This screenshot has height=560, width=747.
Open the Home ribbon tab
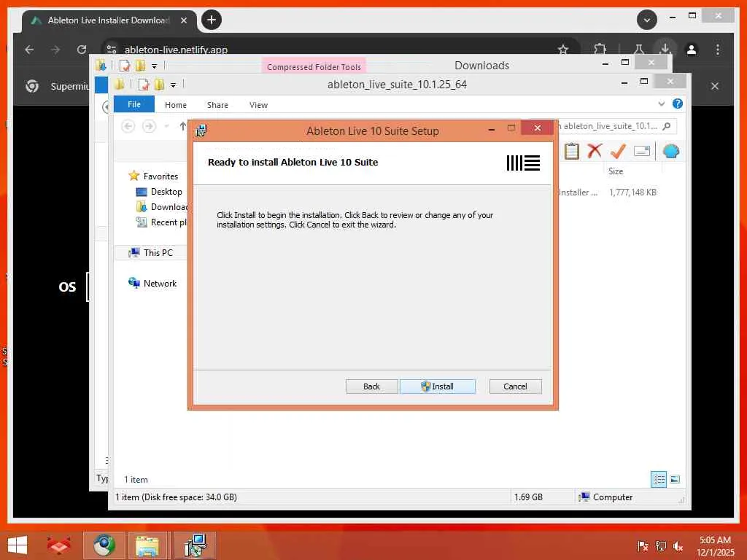coord(176,105)
